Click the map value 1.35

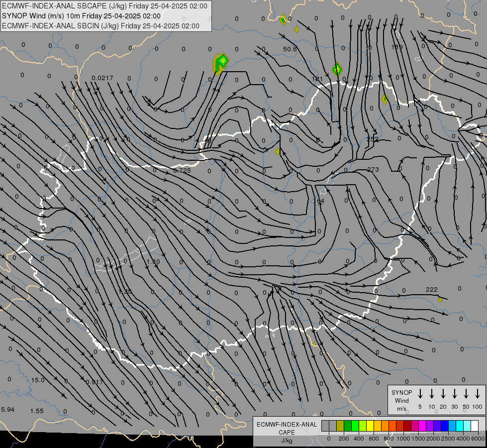tap(125, 292)
